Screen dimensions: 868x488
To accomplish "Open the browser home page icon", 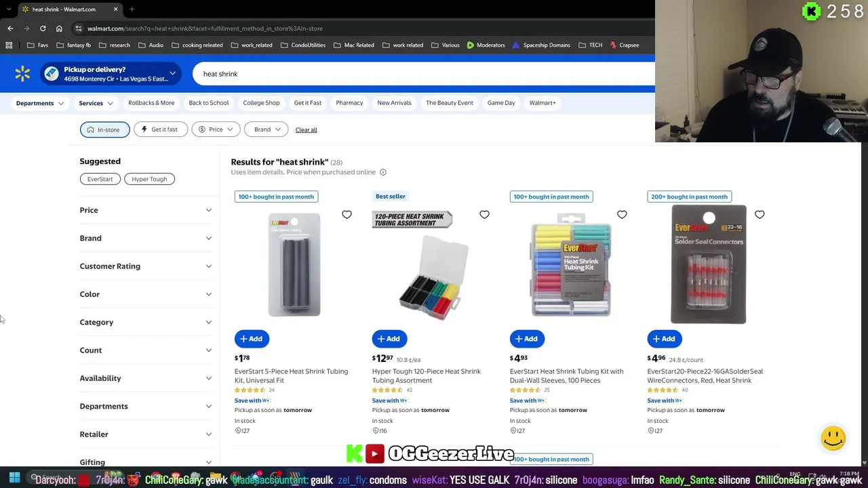I will point(59,28).
